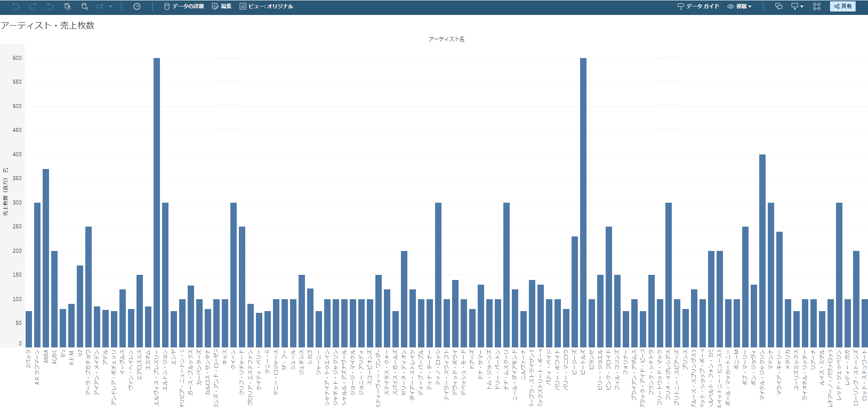Click the Download icon

[x=795, y=6]
